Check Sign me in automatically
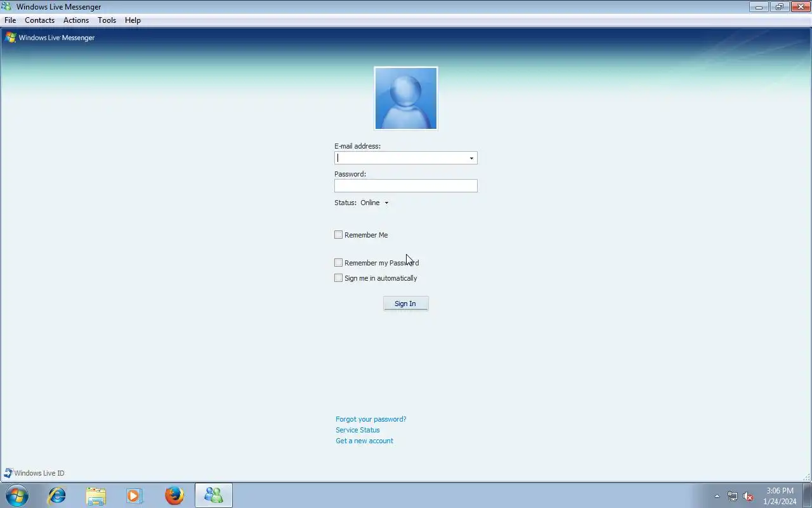 coord(338,278)
